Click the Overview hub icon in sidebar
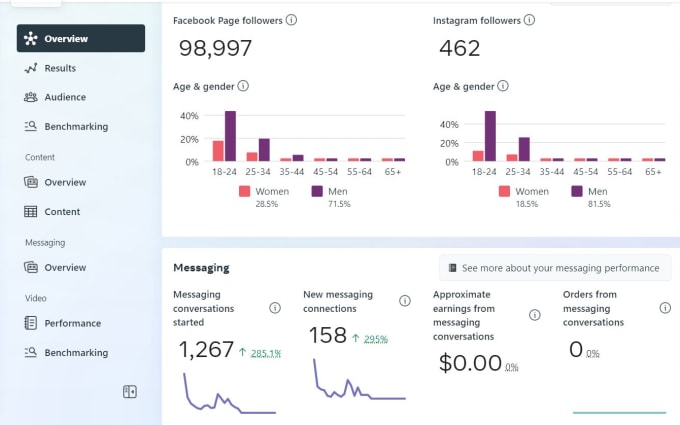 pos(30,38)
